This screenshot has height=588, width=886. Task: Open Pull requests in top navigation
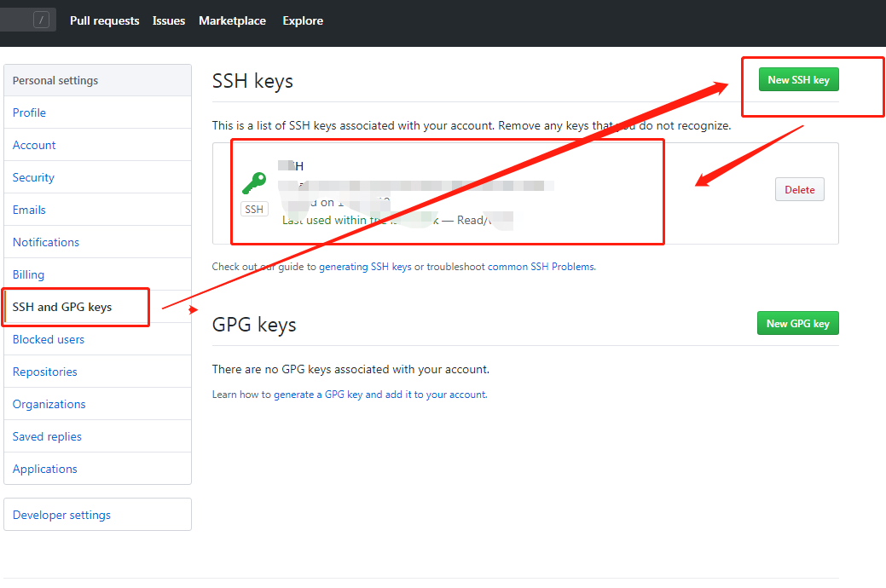click(x=105, y=21)
